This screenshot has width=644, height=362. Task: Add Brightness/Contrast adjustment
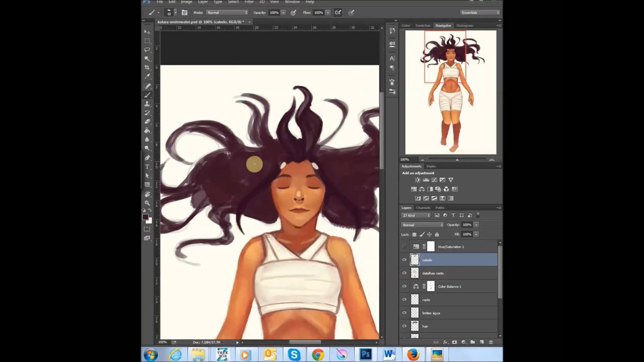tap(418, 179)
